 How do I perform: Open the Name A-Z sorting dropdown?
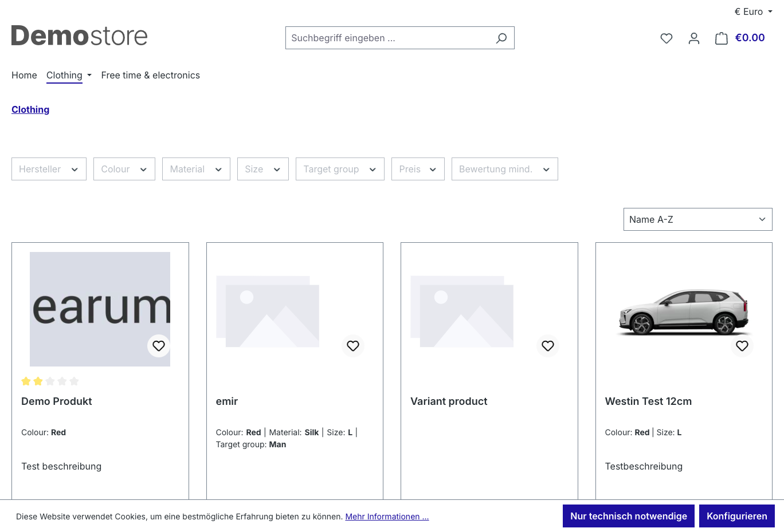click(697, 219)
